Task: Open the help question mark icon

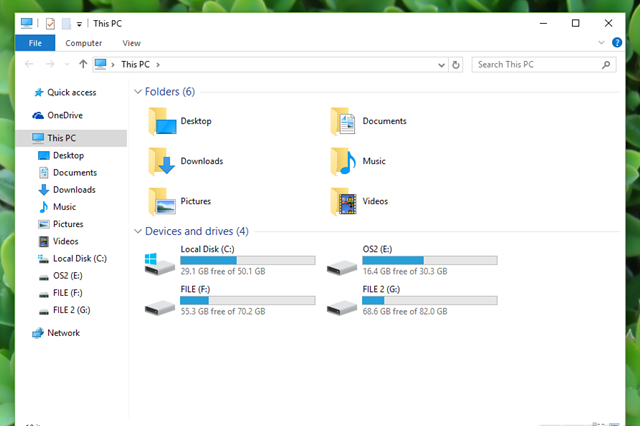Action: [x=616, y=43]
